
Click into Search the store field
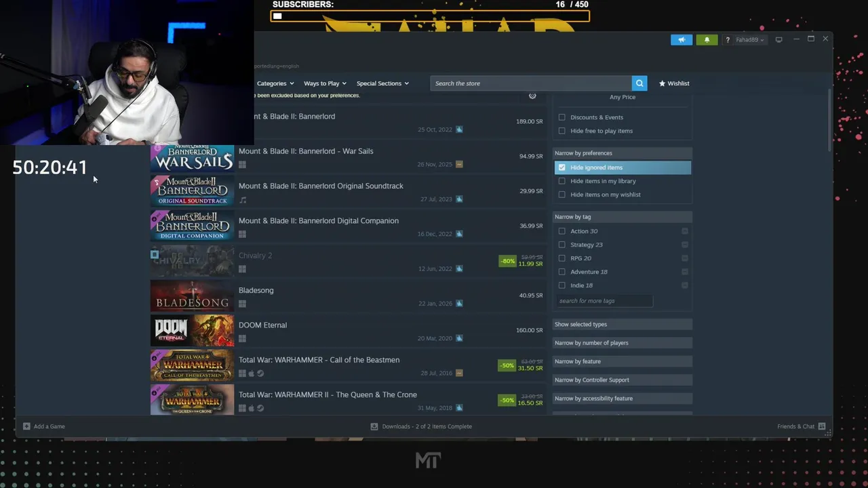530,83
